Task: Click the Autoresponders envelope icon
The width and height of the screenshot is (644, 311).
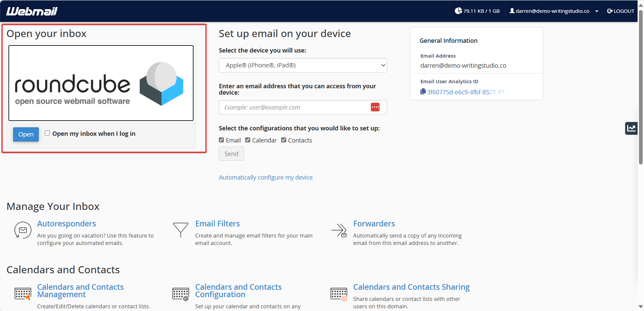Action: click(x=23, y=230)
